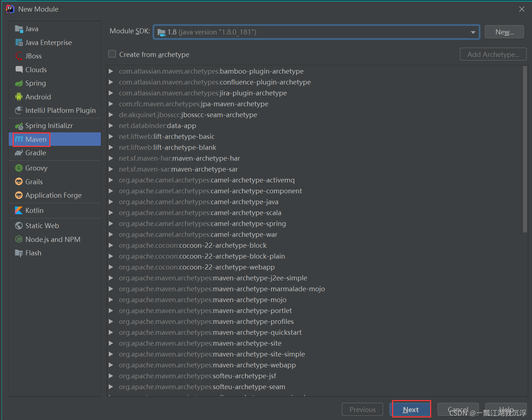Expand net.databinder data-app node
The height and width of the screenshot is (420, 532).
(x=111, y=125)
